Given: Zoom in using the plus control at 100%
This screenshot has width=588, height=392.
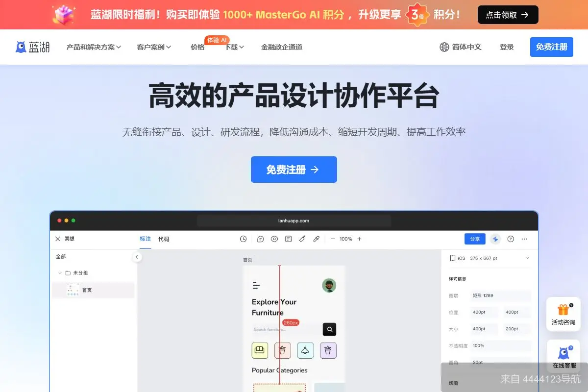Looking at the screenshot, I should (360, 239).
